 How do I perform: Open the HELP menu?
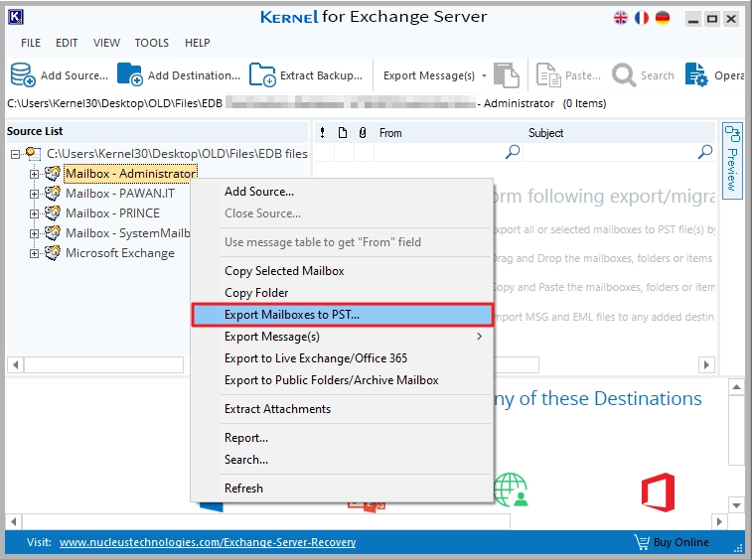coord(197,43)
